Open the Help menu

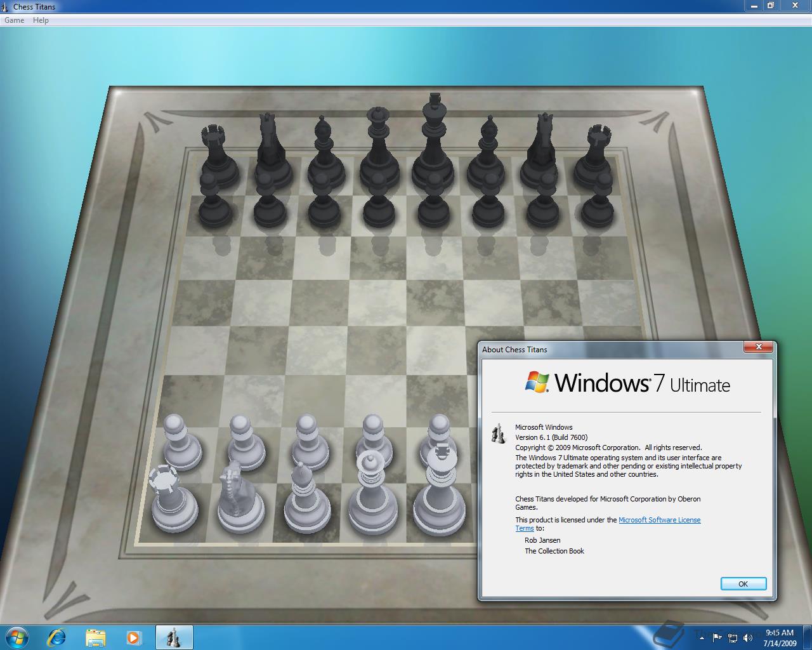point(41,20)
